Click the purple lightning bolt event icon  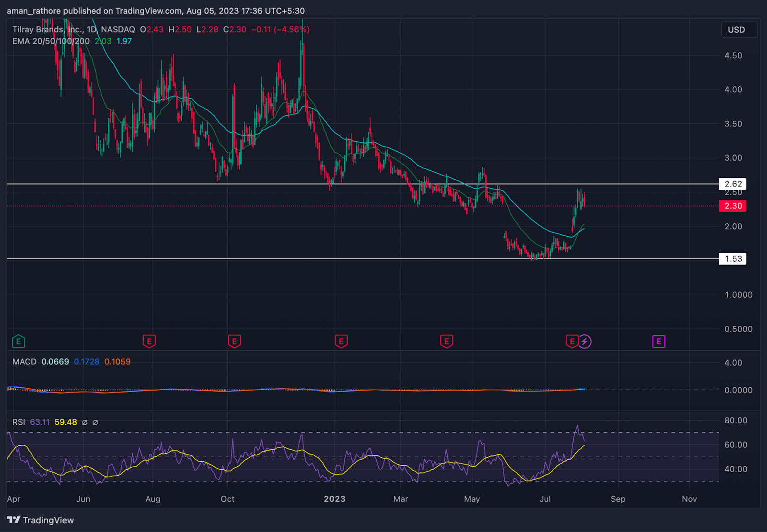click(585, 342)
